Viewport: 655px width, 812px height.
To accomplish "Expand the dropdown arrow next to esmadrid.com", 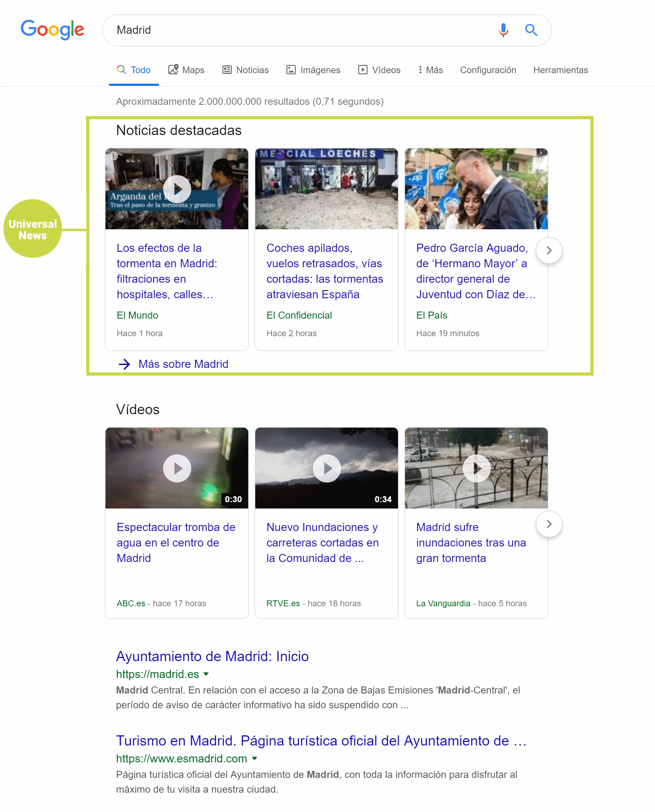I will click(255, 759).
